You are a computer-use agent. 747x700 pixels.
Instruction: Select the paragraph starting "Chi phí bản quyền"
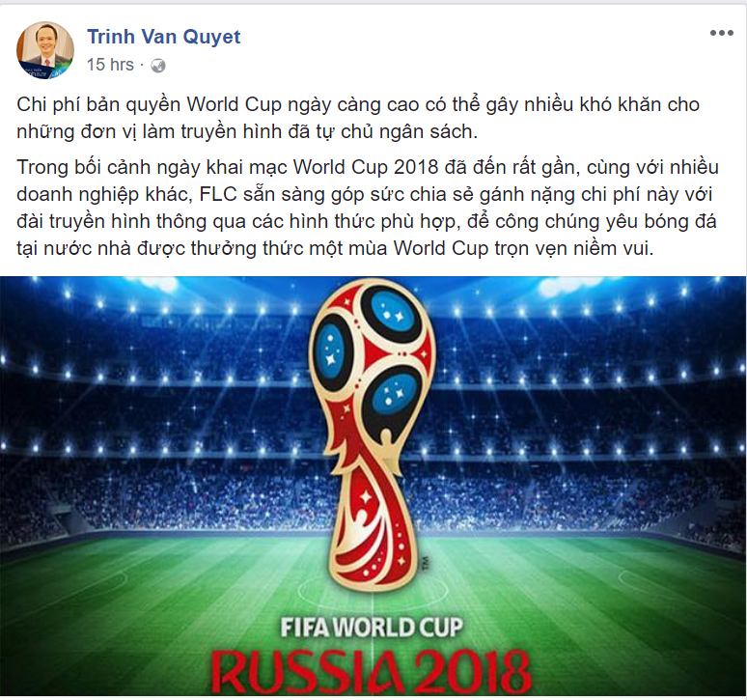pos(358,118)
